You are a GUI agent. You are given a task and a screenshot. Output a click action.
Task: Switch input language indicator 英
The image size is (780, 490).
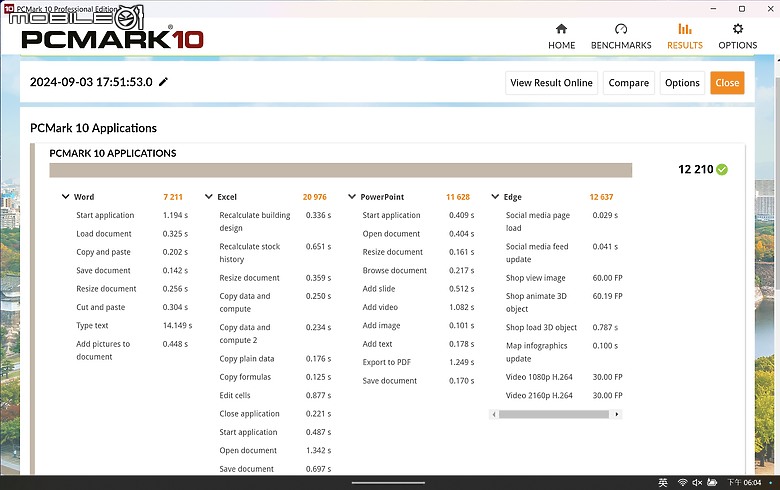click(663, 483)
